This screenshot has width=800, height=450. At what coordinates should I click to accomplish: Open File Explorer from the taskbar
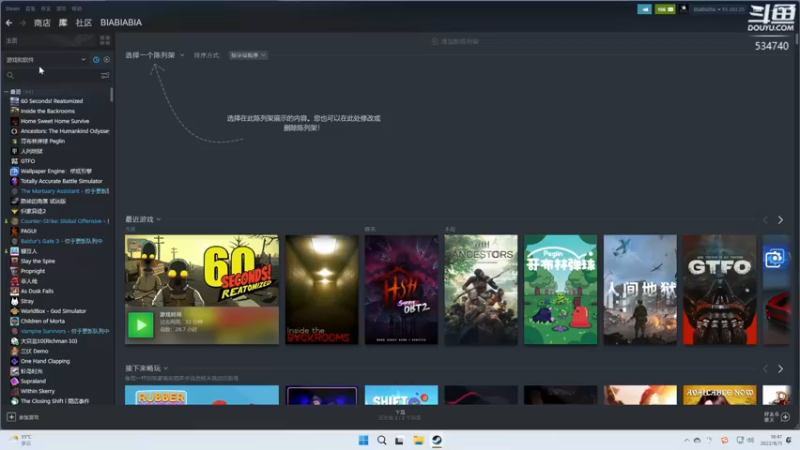418,440
